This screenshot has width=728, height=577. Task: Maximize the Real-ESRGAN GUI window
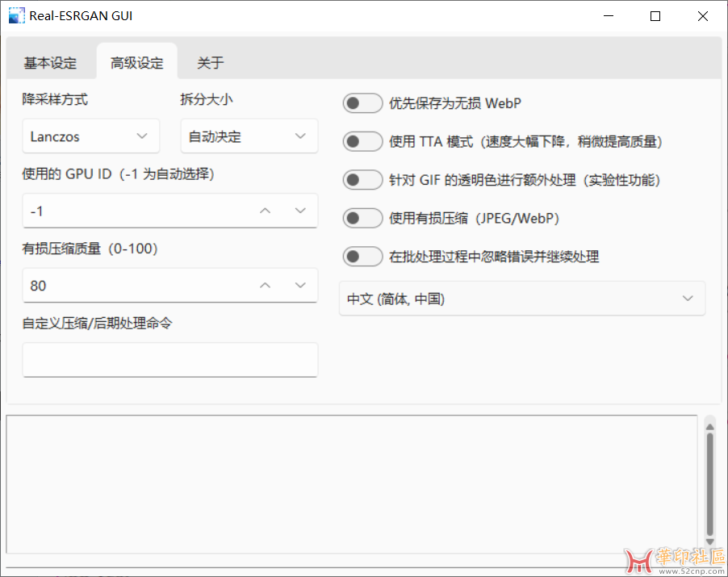(x=655, y=16)
